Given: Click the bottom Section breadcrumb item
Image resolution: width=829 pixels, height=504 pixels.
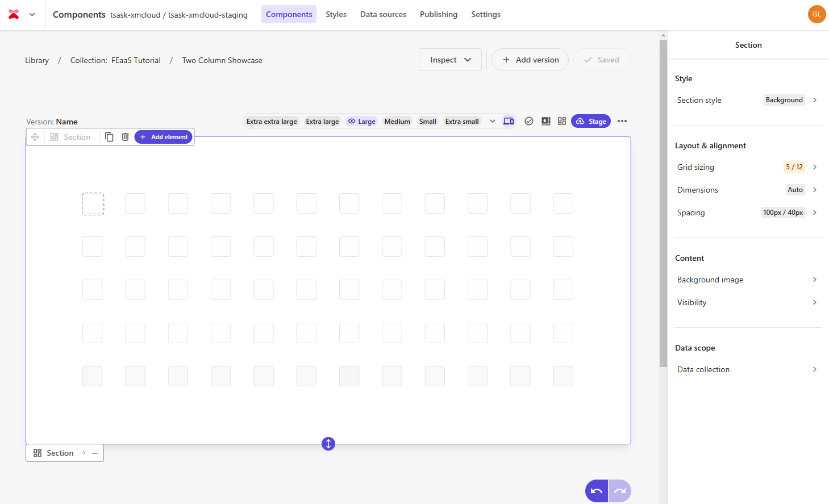Looking at the screenshot, I should tap(54, 453).
